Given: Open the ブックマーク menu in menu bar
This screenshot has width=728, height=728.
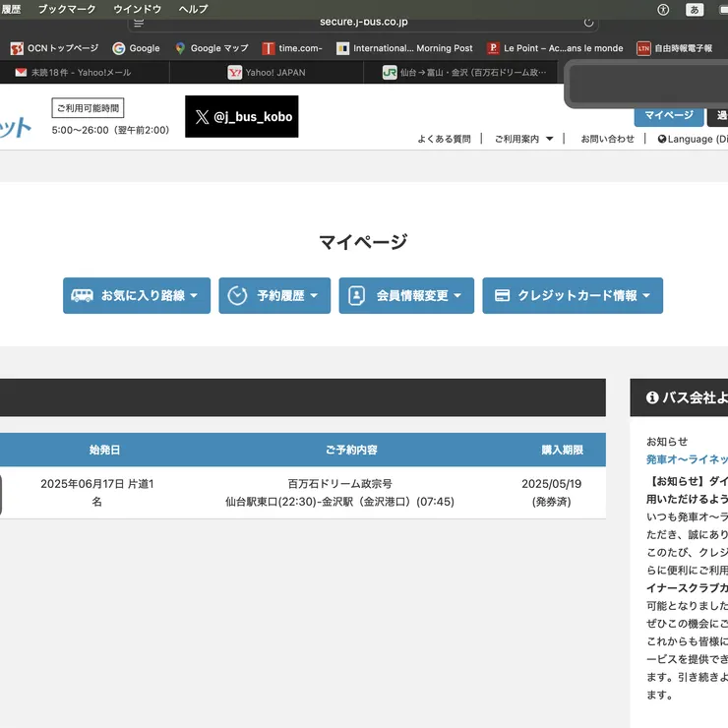Looking at the screenshot, I should pos(67,9).
